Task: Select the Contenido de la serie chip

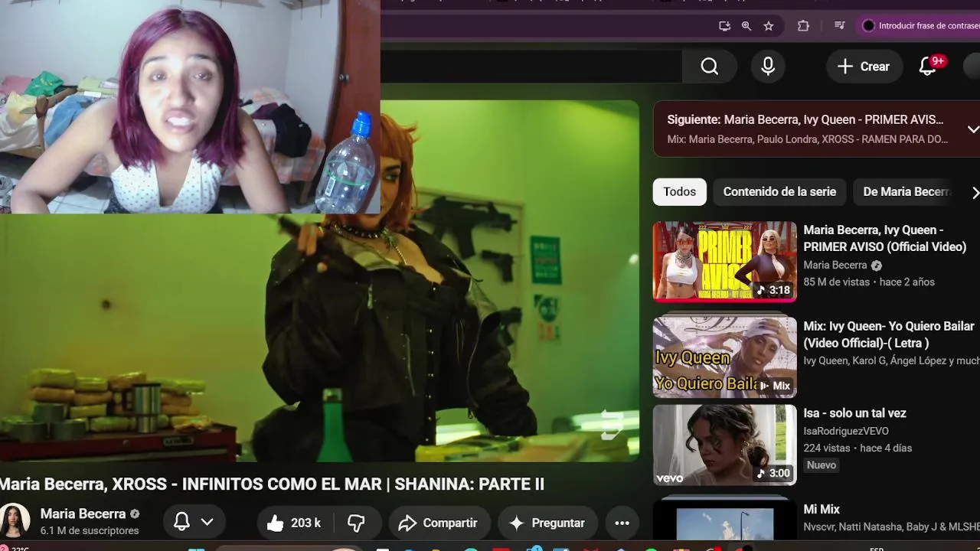Action: tap(779, 192)
